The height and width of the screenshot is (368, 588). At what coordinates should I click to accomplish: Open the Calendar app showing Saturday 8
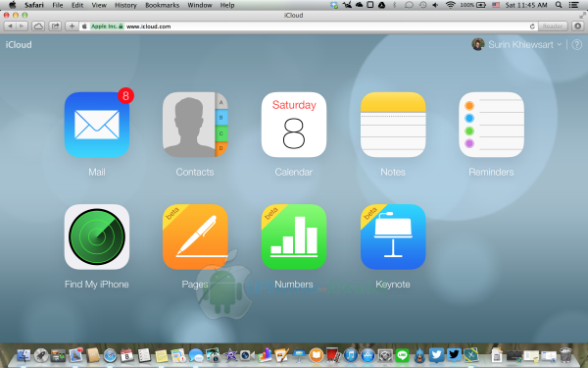click(294, 125)
